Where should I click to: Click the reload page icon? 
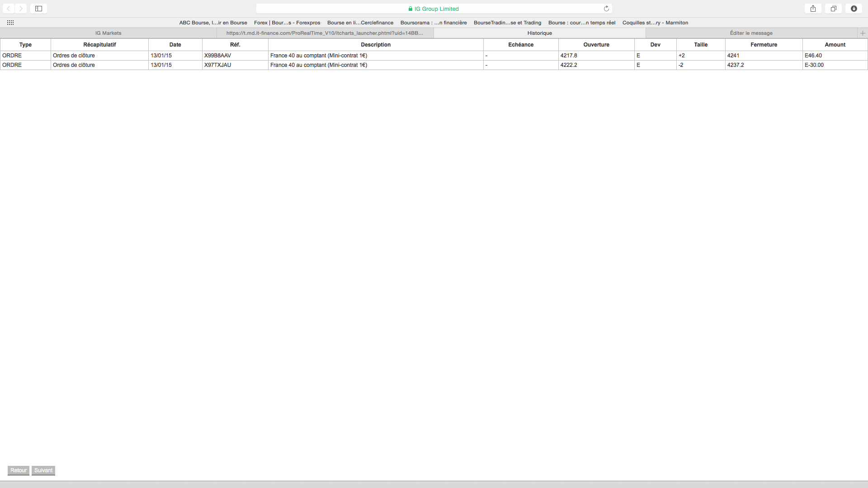click(606, 9)
